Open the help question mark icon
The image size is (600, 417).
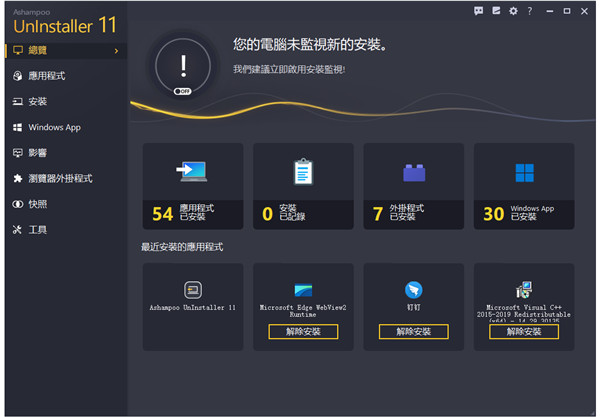point(530,11)
